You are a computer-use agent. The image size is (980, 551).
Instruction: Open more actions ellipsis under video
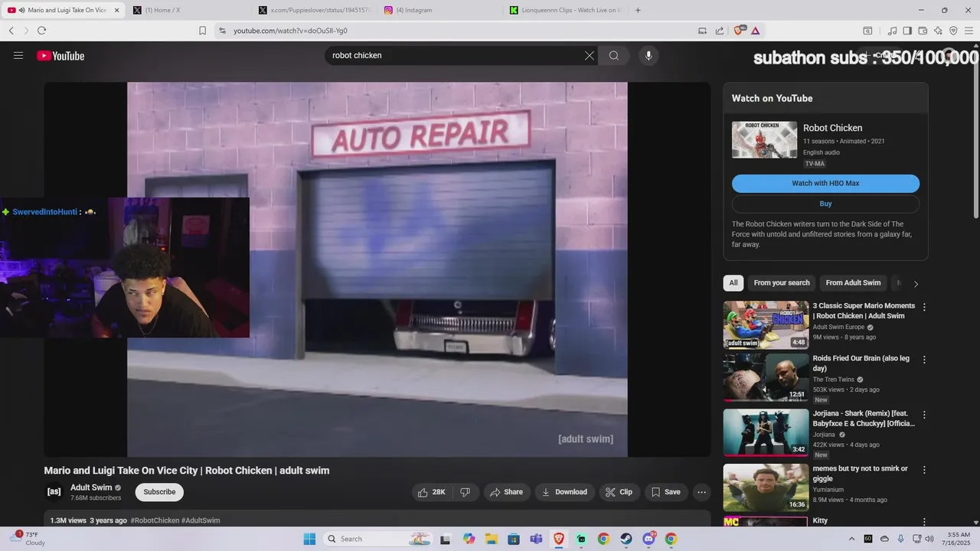pyautogui.click(x=701, y=492)
